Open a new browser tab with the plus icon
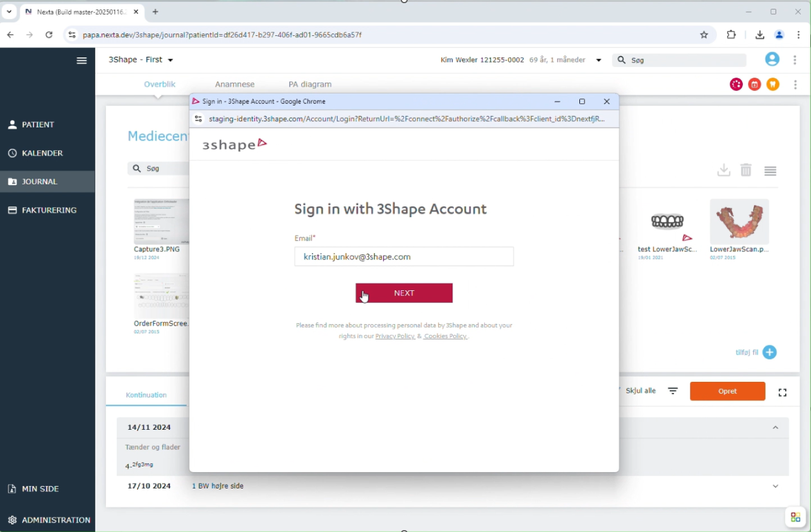811x532 pixels. [155, 11]
